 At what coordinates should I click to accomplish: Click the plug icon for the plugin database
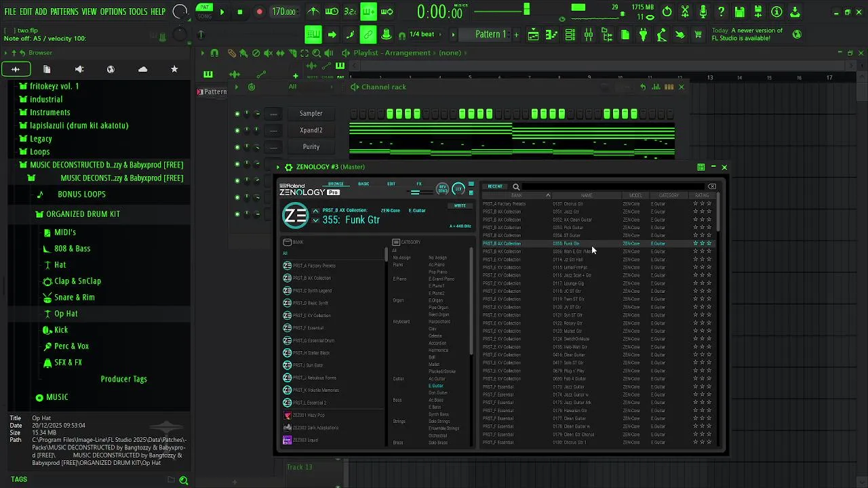644,35
